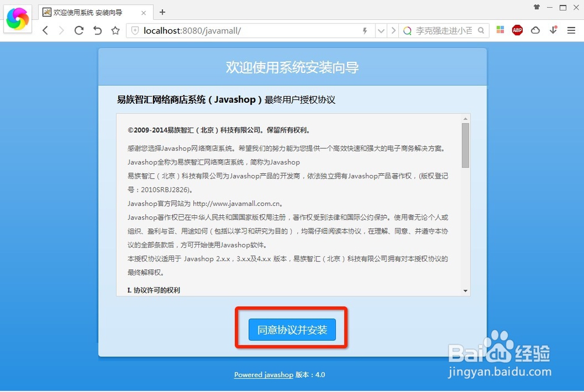Click the agreement scrollbar down arrow
This screenshot has width=584, height=392.
[x=465, y=291]
